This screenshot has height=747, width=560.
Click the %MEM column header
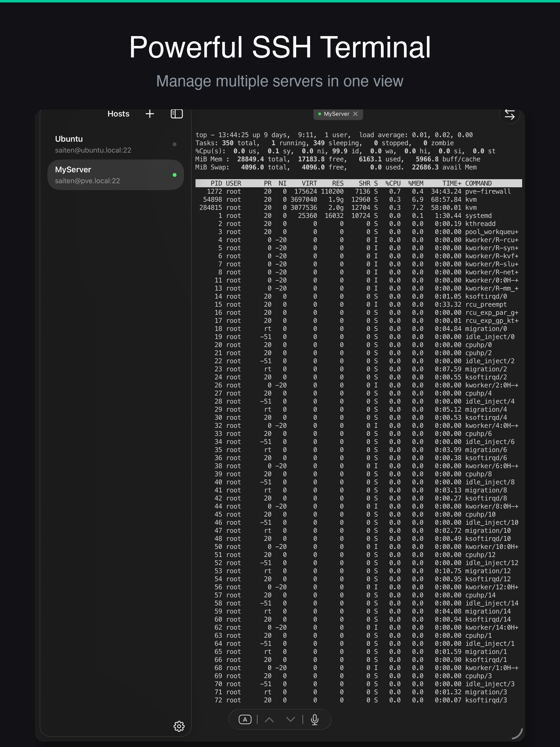(415, 183)
